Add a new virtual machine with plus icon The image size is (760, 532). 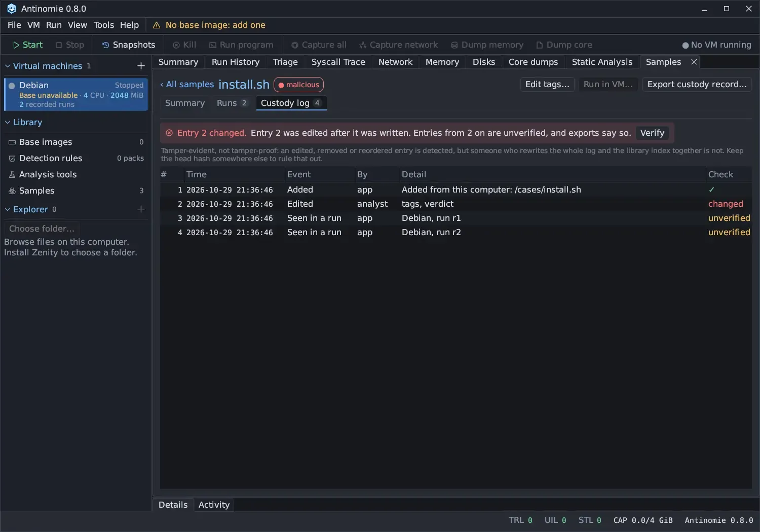tap(141, 66)
